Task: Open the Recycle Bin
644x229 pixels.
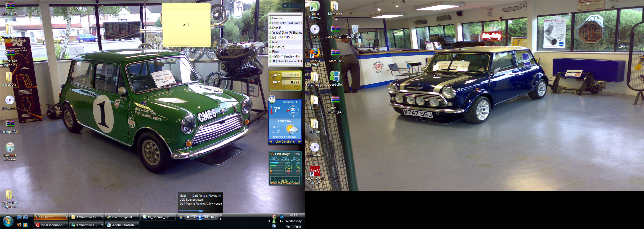Action: tap(355, 32)
